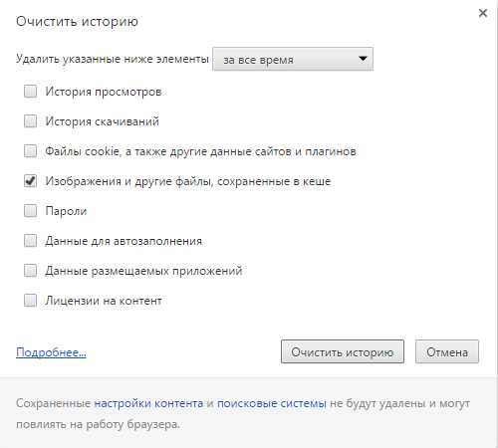Uncheck the cached images and files checkbox
The width and height of the screenshot is (498, 448).
30,181
